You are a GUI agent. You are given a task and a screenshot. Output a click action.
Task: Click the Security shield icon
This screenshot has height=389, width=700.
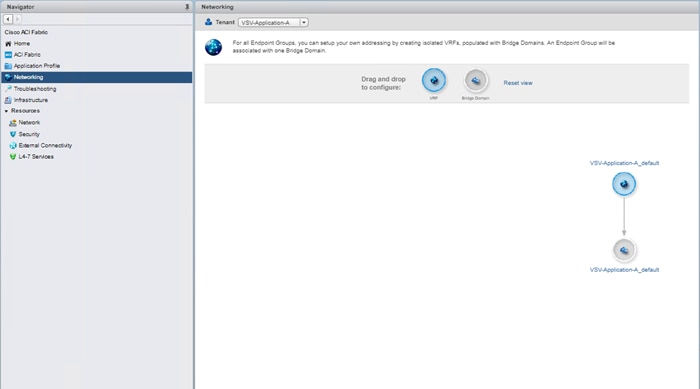coord(13,134)
